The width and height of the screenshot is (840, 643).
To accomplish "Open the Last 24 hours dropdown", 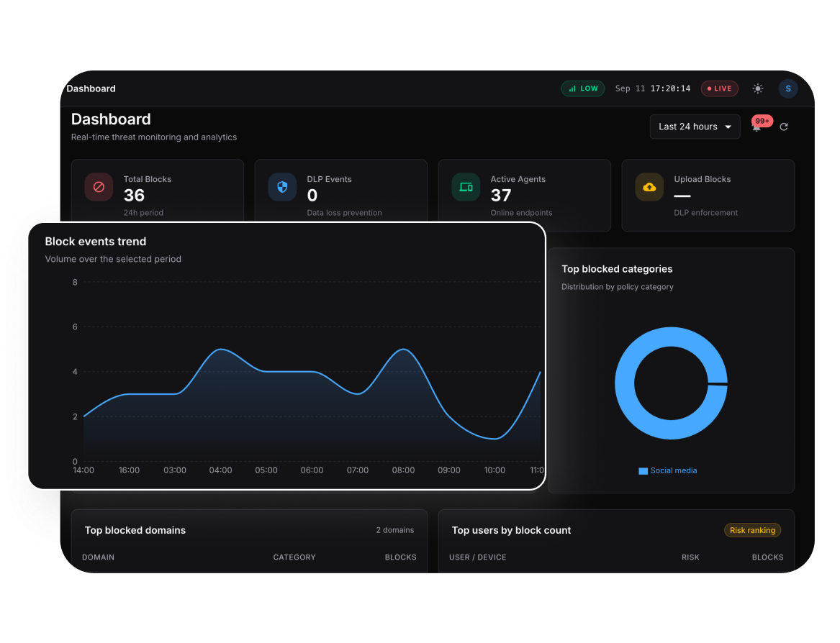I will [x=695, y=127].
